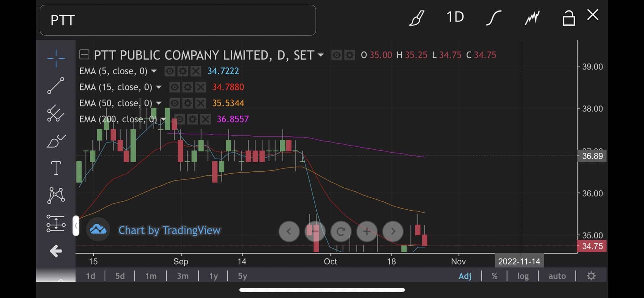Toggle visibility of the main PTT series
644x298 pixels.
pos(337,55)
